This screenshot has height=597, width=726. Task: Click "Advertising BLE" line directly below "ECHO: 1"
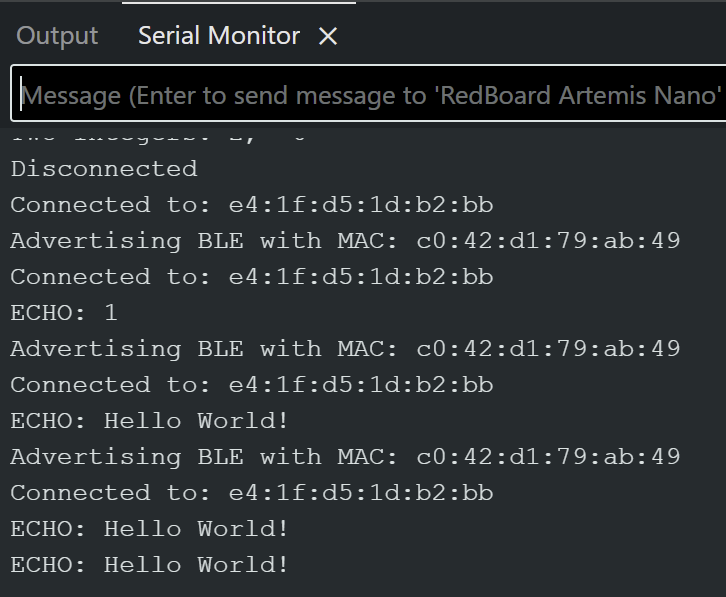(x=345, y=349)
